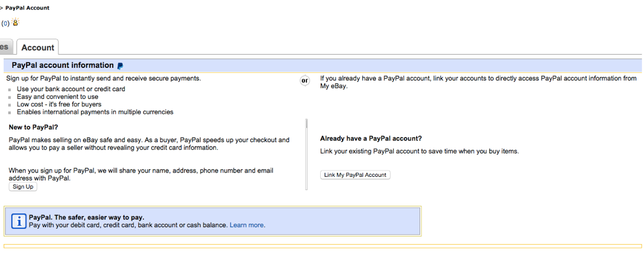
Task: Click the bullet beside "Use your bank account"
Action: click(10, 90)
